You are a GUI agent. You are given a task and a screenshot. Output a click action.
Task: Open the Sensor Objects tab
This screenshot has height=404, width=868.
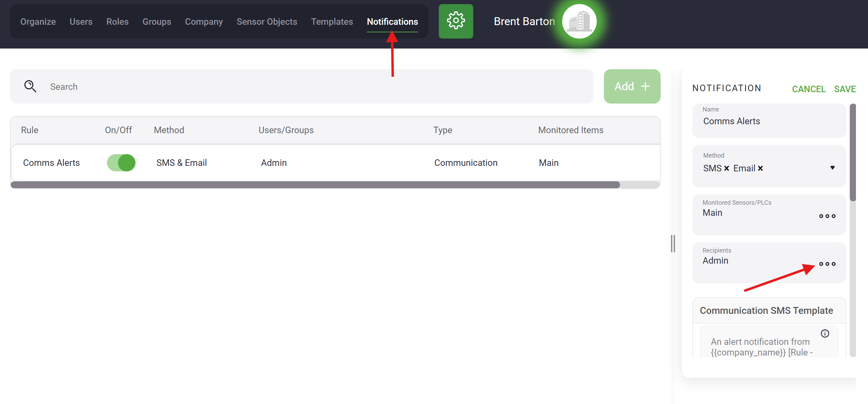pyautogui.click(x=267, y=22)
